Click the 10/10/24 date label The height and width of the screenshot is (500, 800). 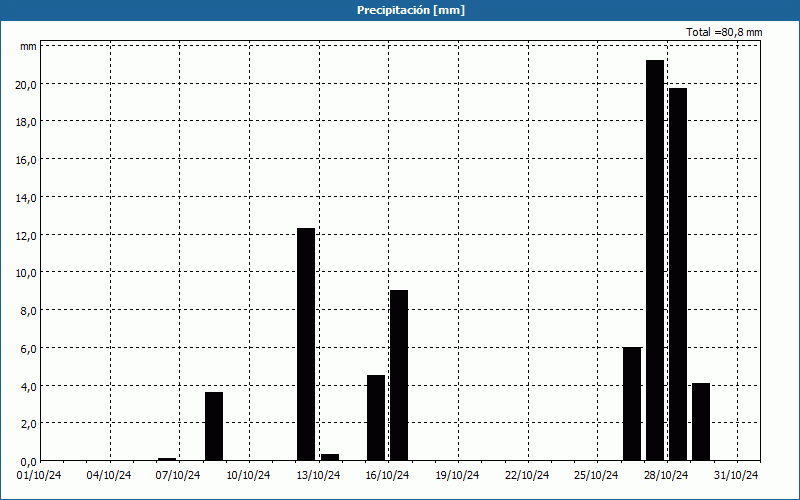(248, 475)
